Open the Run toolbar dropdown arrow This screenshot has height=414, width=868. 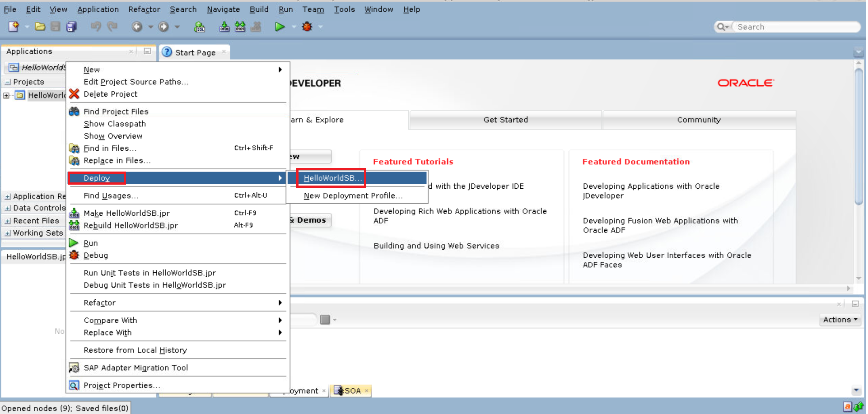(x=294, y=27)
